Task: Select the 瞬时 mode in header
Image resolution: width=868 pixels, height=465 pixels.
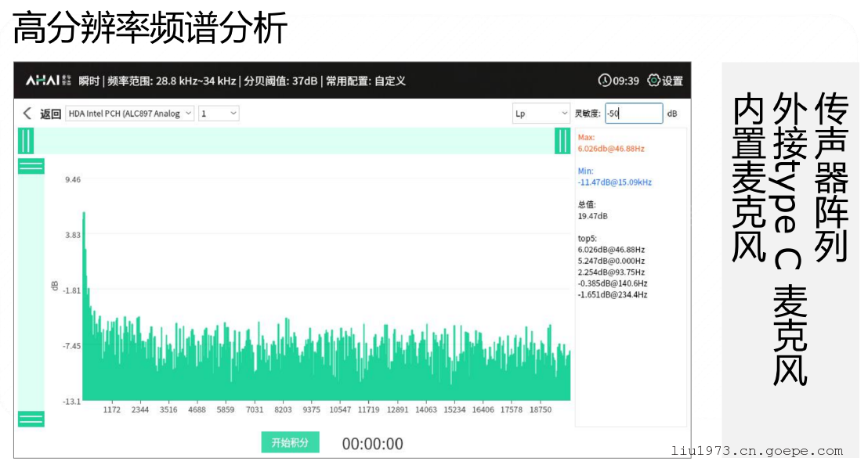Action: click(89, 81)
